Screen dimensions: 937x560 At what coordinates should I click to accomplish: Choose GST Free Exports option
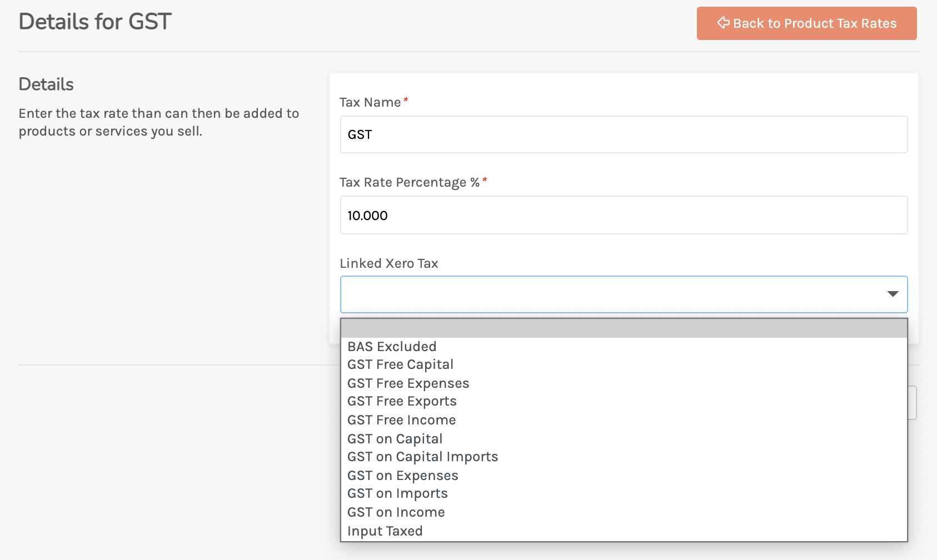click(402, 402)
